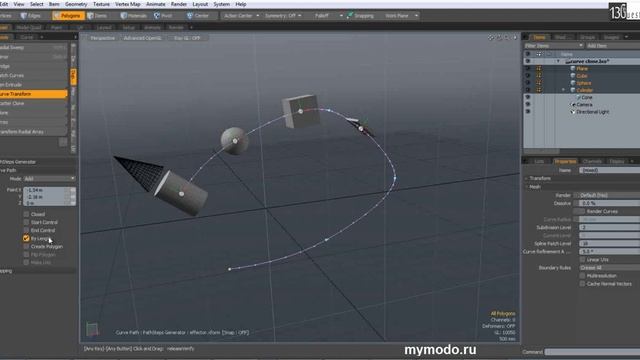Open the Vertex Map menu
Screen dimensions: 640x360
pyautogui.click(x=127, y=4)
